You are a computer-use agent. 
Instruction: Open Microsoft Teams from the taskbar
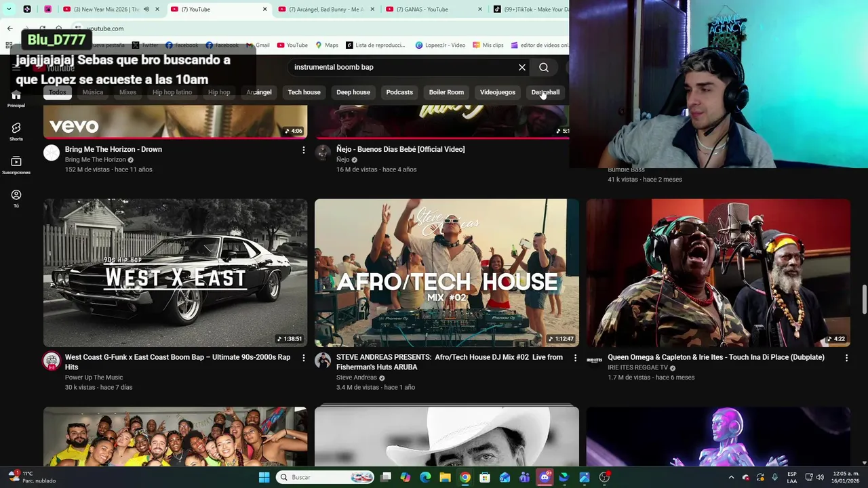[524, 477]
